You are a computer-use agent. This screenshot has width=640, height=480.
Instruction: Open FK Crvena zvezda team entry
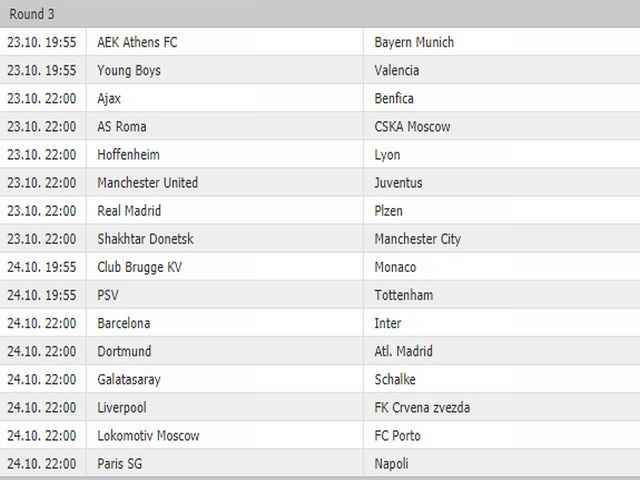pos(422,407)
